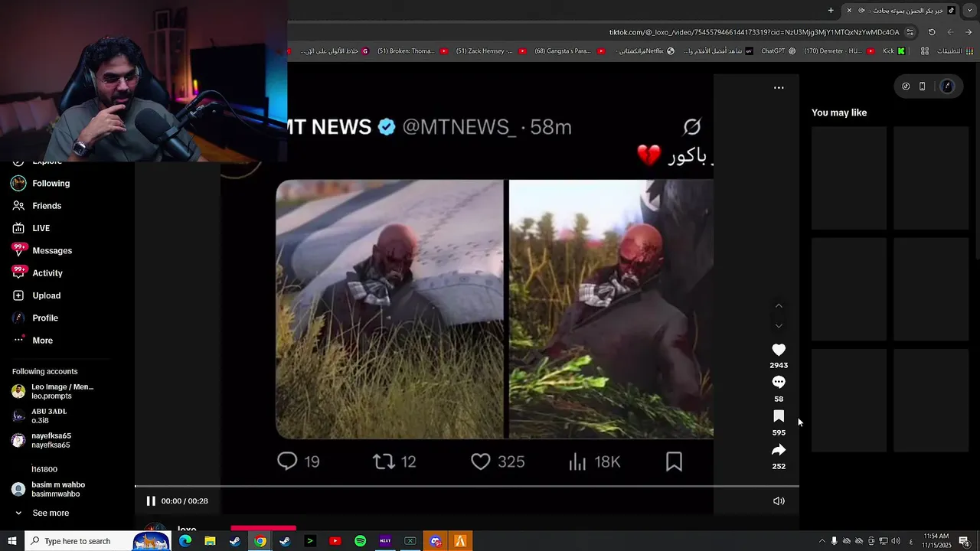Seek along the video progress bar
The height and width of the screenshot is (551, 980).
click(x=467, y=486)
